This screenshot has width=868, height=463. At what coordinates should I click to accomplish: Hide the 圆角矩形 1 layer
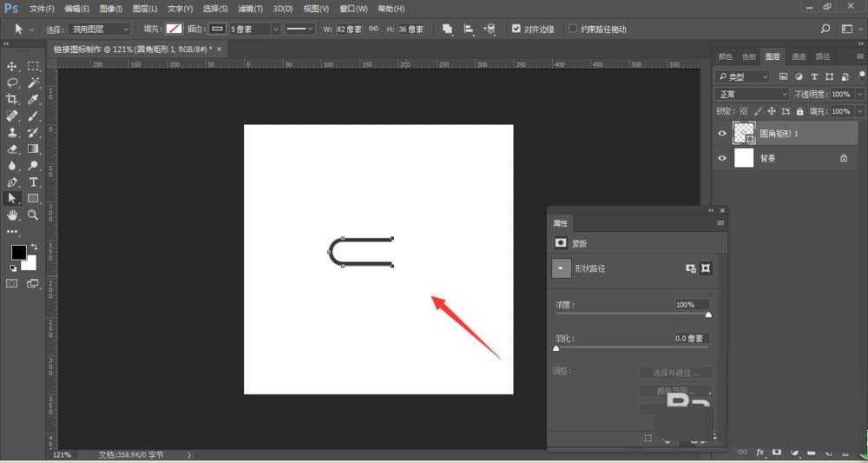[x=721, y=133]
